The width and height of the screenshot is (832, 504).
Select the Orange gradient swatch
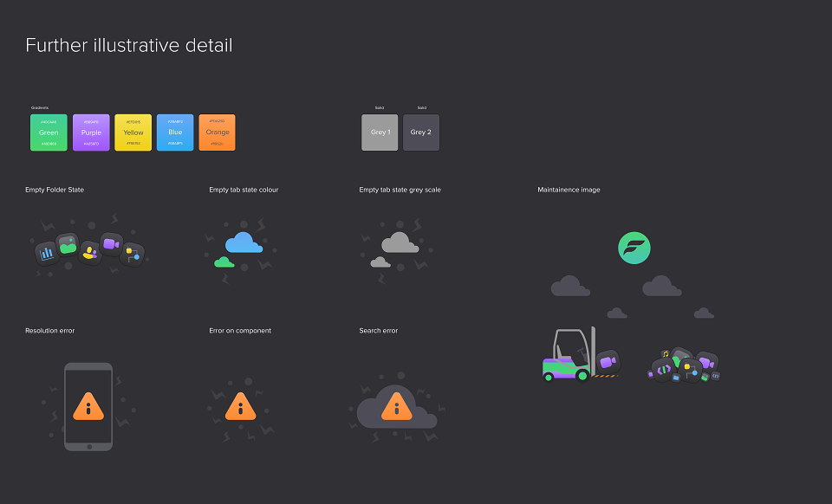217,132
